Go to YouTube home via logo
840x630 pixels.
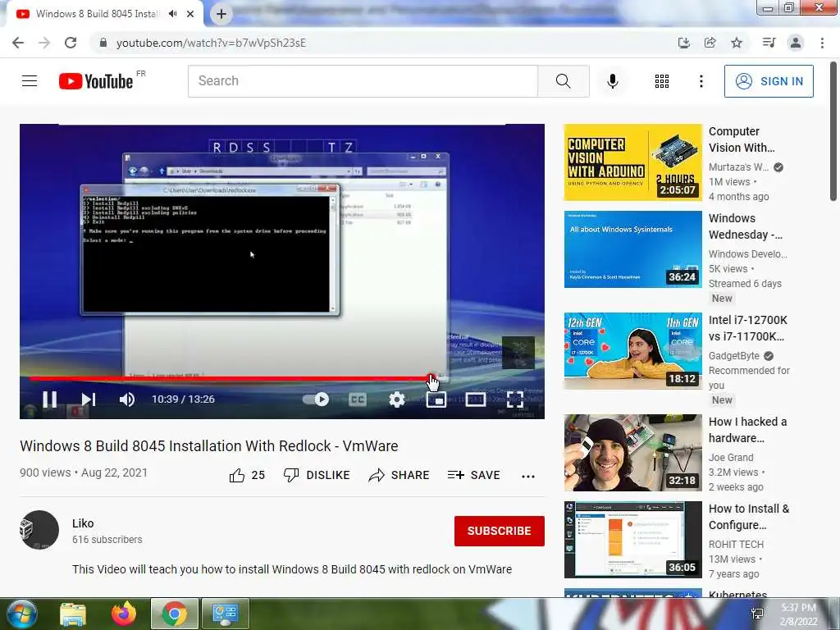[96, 81]
